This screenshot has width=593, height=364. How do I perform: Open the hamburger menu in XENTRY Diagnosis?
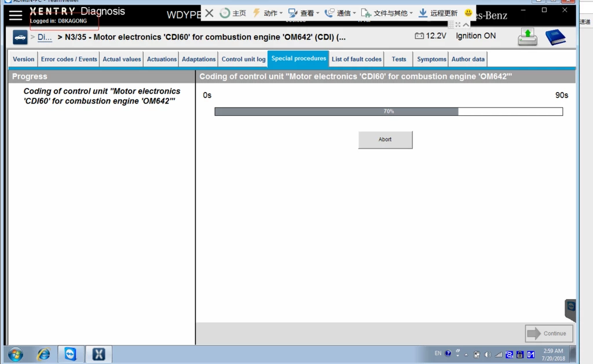pyautogui.click(x=15, y=16)
